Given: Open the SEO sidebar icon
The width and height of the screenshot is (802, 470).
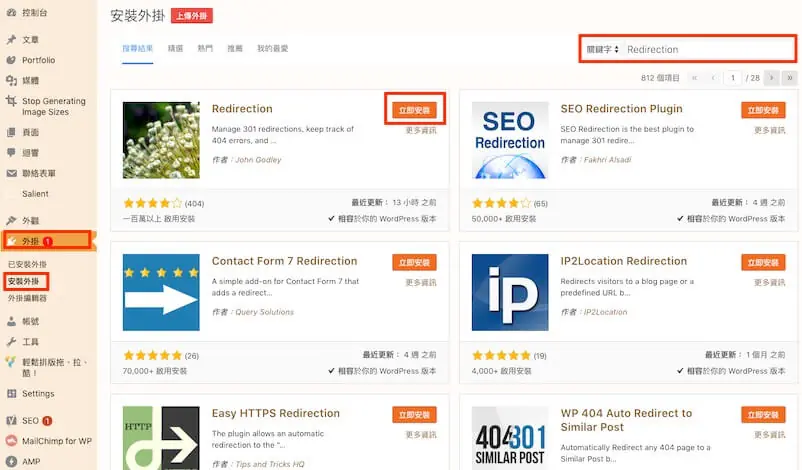Looking at the screenshot, I should pyautogui.click(x=11, y=420).
